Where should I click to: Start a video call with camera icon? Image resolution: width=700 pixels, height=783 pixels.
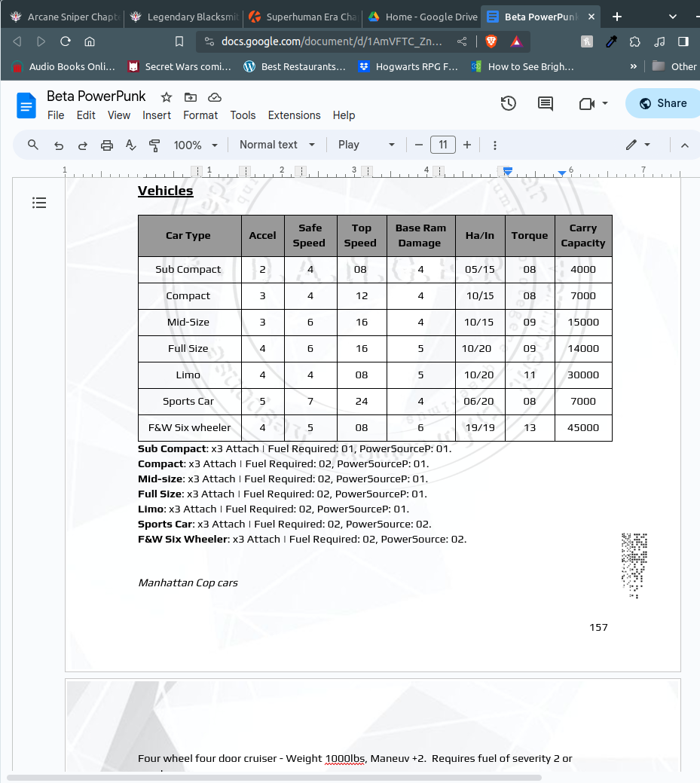coord(587,103)
